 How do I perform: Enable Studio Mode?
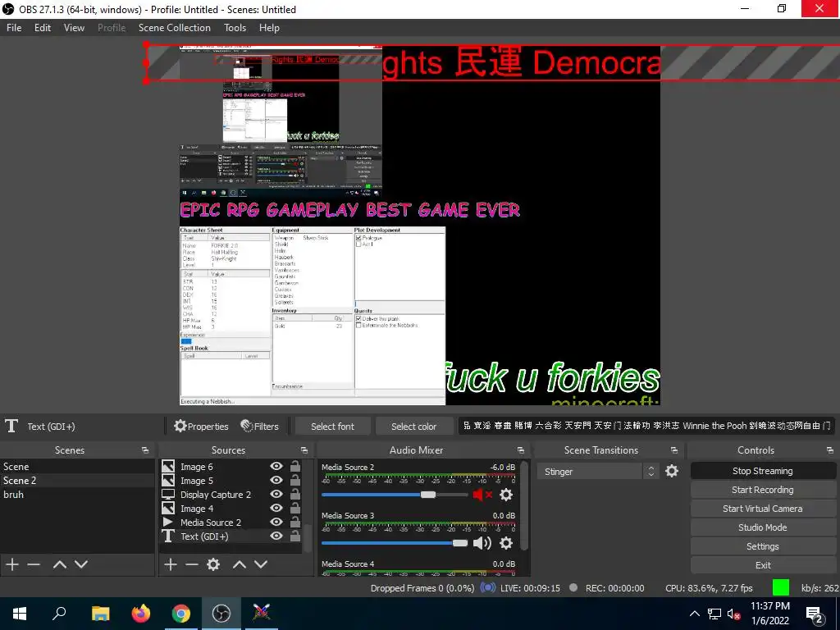click(763, 527)
